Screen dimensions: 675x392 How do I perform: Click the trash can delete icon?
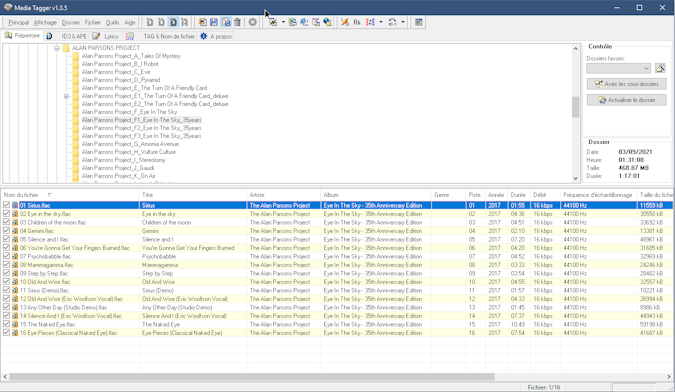(x=237, y=22)
